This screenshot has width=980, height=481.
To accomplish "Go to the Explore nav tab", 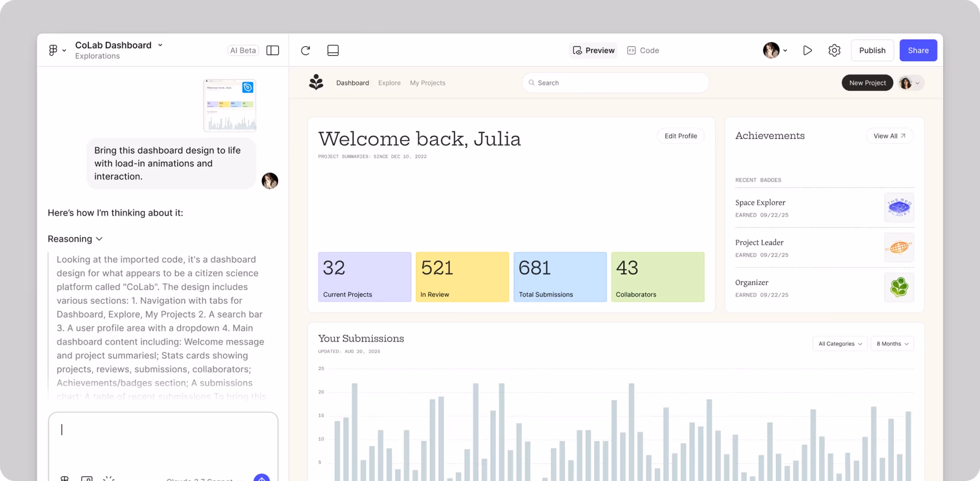I will 389,83.
